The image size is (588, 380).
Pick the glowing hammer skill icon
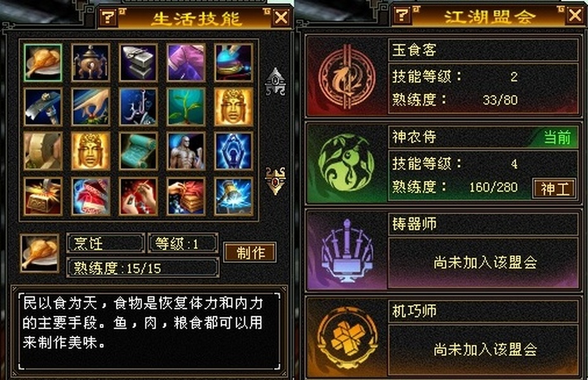pos(234,196)
